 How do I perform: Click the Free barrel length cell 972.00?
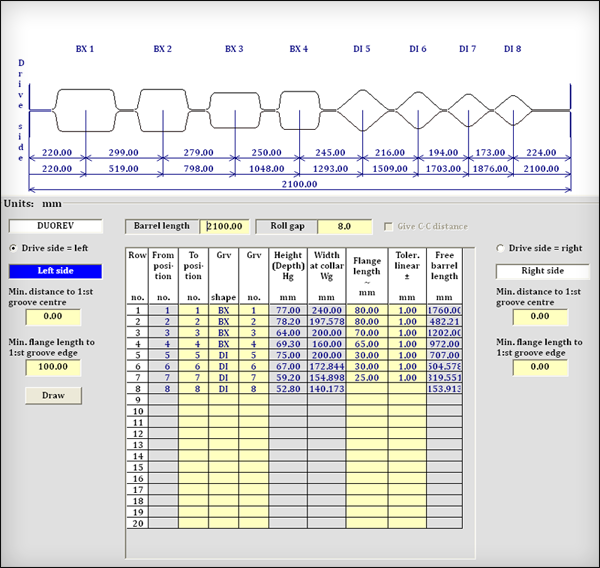pyautogui.click(x=444, y=344)
